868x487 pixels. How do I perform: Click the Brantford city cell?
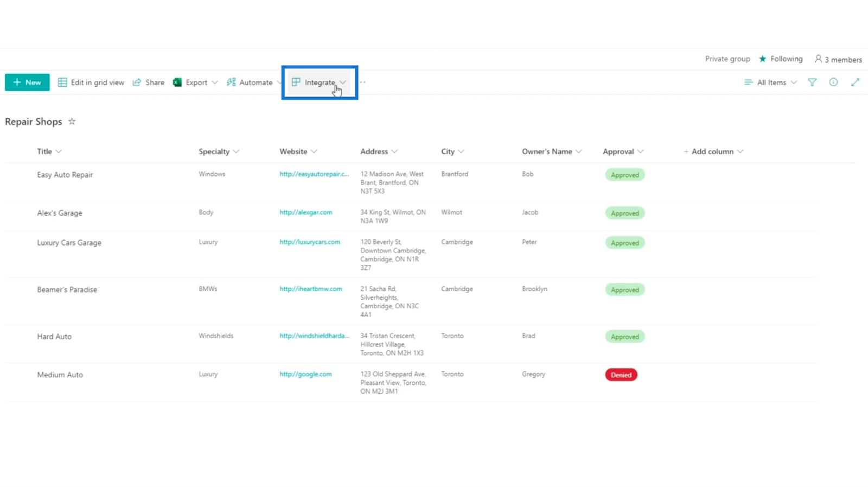[455, 174]
